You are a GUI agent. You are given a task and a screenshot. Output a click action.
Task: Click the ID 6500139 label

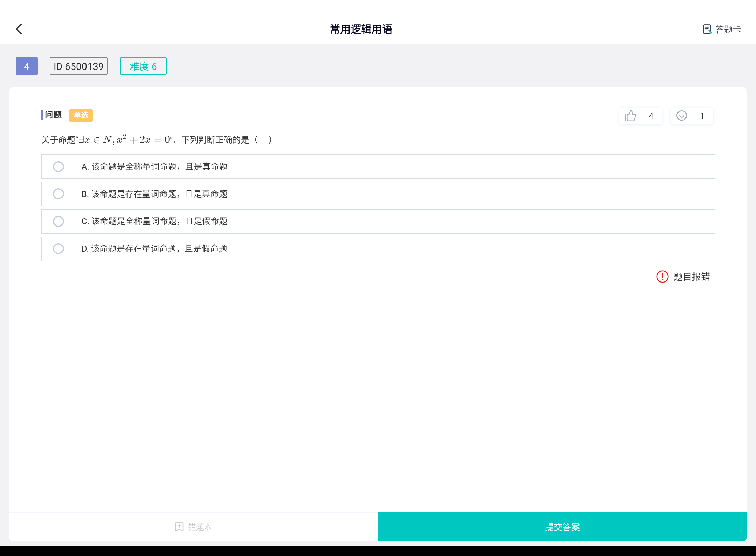[x=79, y=66]
